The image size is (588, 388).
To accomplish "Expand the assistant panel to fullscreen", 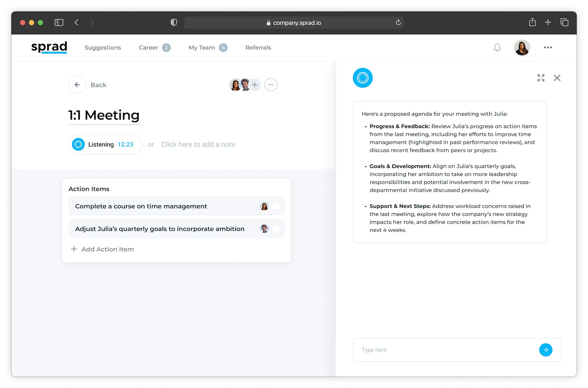I will coord(541,78).
